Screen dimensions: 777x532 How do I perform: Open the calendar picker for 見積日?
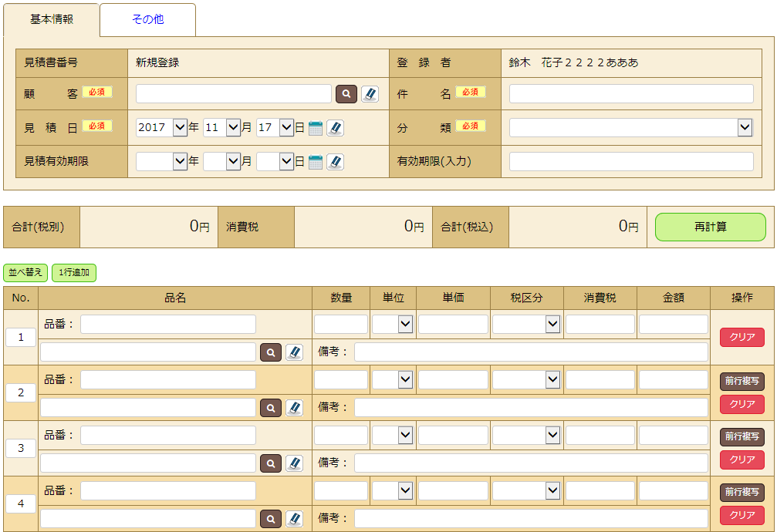coord(315,128)
